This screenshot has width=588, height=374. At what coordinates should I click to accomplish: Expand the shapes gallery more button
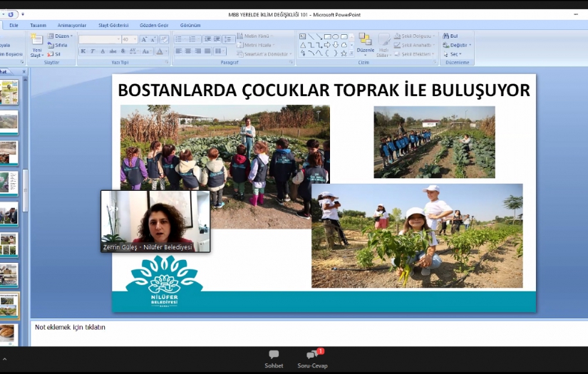click(351, 53)
